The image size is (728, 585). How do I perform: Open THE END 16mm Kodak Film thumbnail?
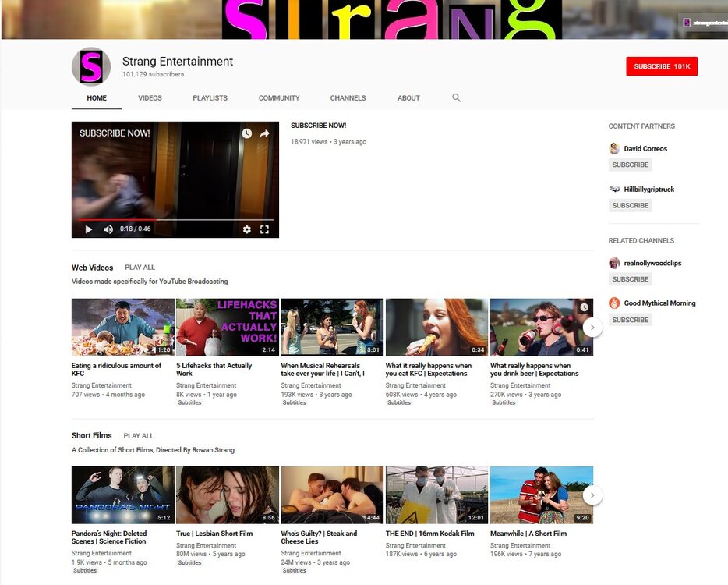(437, 495)
